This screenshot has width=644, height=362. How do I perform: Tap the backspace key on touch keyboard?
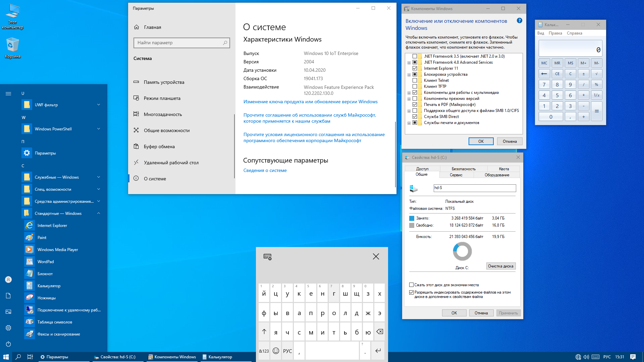coord(380,332)
